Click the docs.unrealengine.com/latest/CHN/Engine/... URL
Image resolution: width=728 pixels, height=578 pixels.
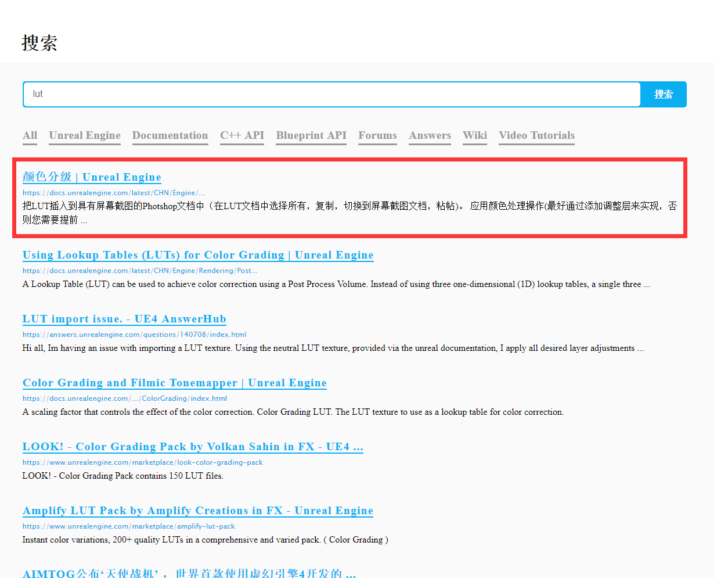click(114, 193)
